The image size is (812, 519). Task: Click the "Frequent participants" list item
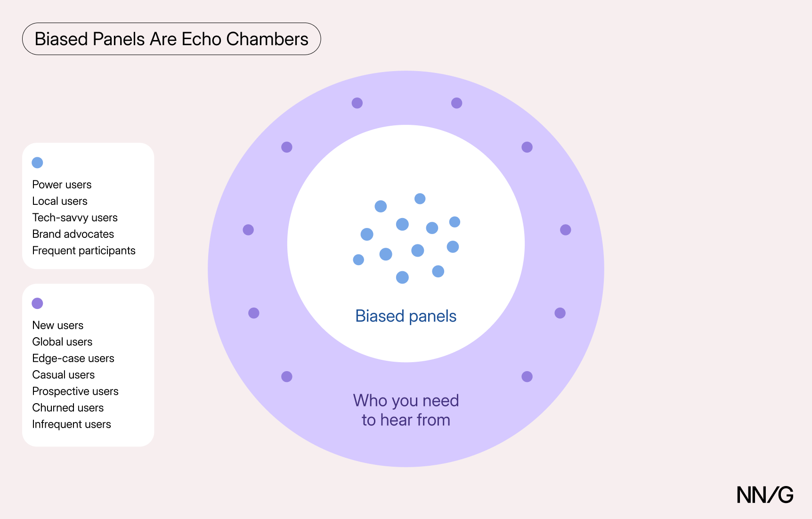[84, 251]
